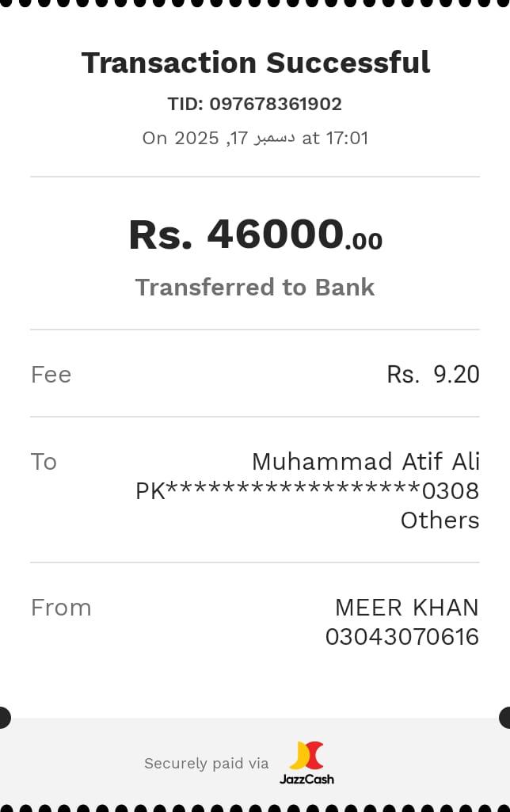Screen dimensions: 510x812
Task: Click the 17:01 transaction time
Action: click(347, 138)
